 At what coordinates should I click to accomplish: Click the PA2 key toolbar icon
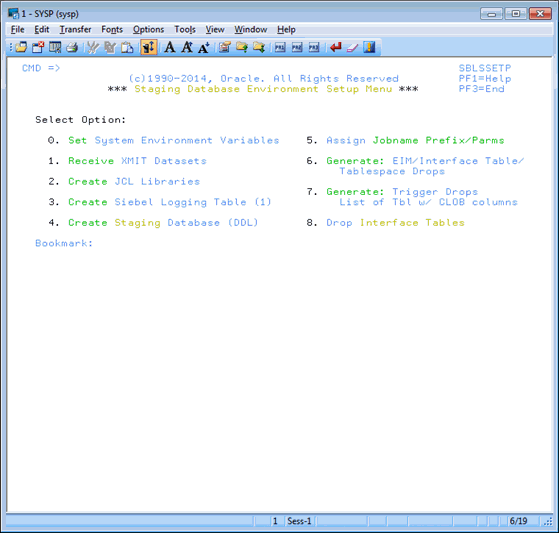(x=297, y=47)
